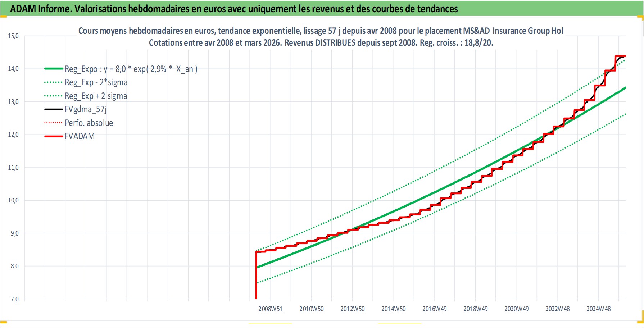Click y-axis label 10,0
The height and width of the screenshot is (328, 644).
(13, 200)
